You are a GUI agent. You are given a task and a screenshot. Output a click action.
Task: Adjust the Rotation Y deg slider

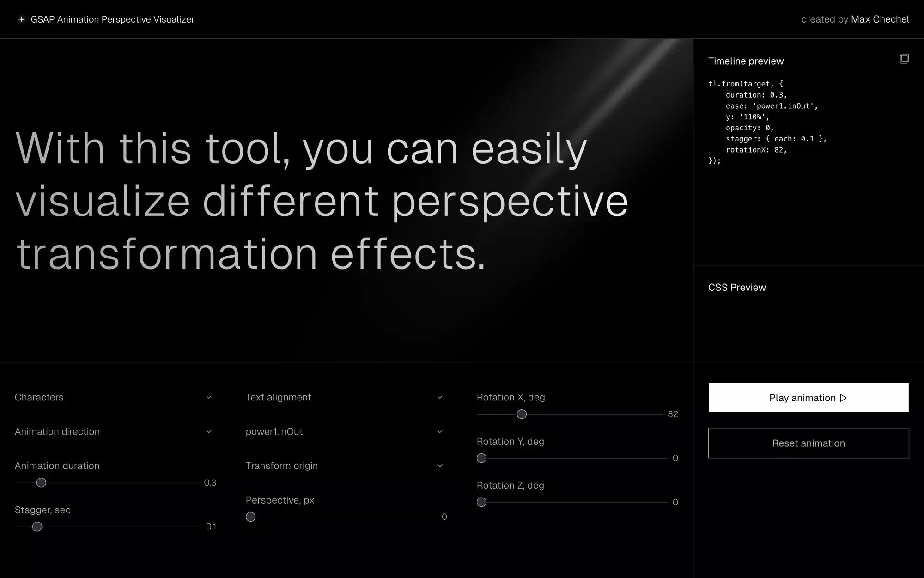point(482,458)
